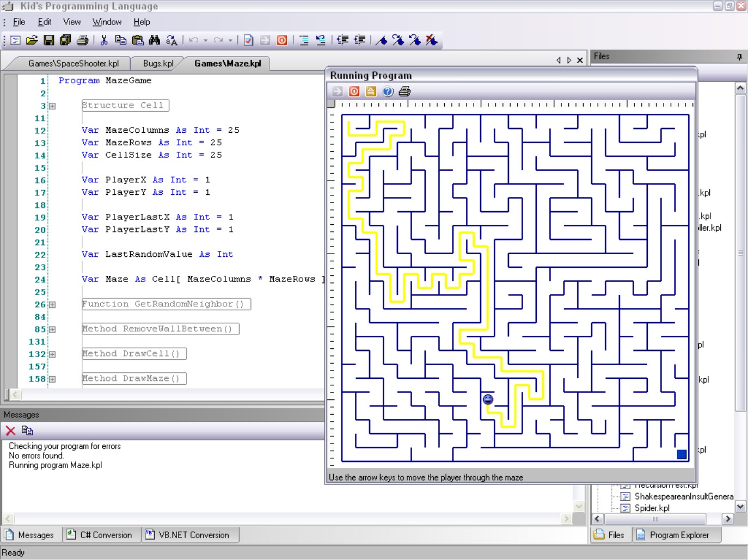Click Files panel vertical scrollbar down arrow
The image size is (748, 560).
coord(740,506)
